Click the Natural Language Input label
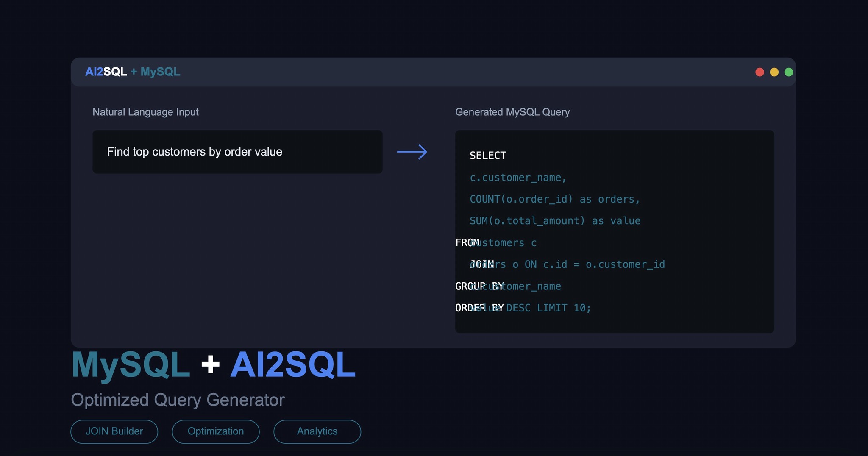This screenshot has height=456, width=868. pyautogui.click(x=145, y=112)
